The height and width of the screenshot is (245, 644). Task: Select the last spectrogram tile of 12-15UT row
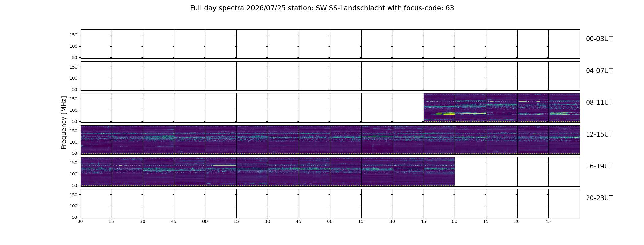click(564, 140)
